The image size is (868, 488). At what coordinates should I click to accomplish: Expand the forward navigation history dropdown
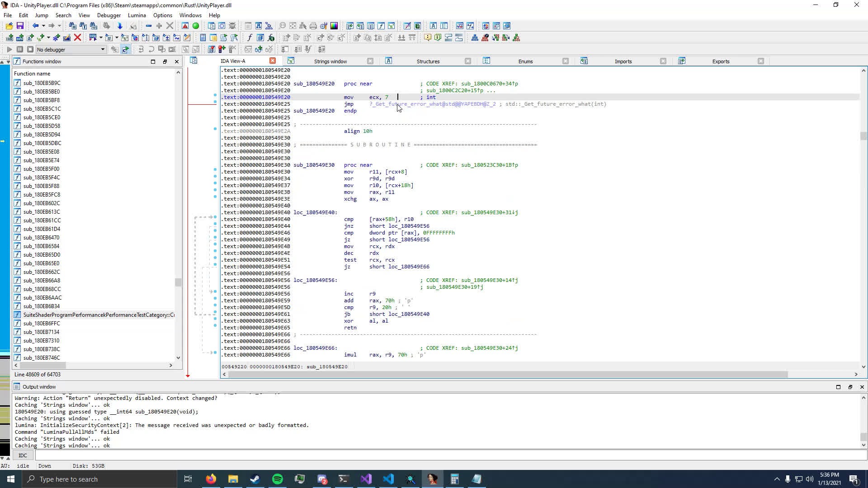tap(59, 26)
